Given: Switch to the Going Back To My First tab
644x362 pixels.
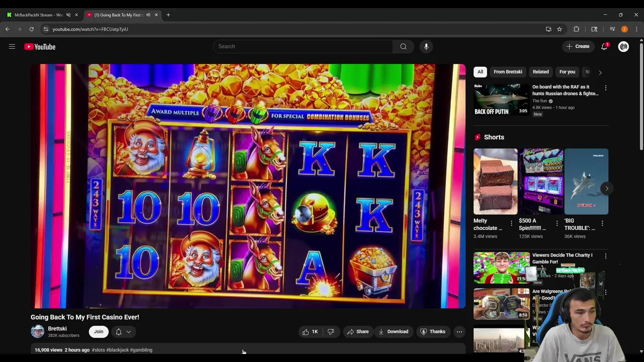Looking at the screenshot, I should coord(118,15).
